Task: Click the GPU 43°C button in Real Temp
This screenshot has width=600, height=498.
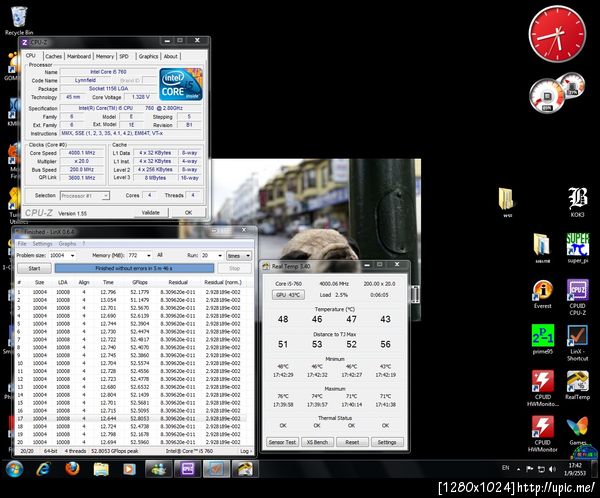Action: pyautogui.click(x=289, y=295)
